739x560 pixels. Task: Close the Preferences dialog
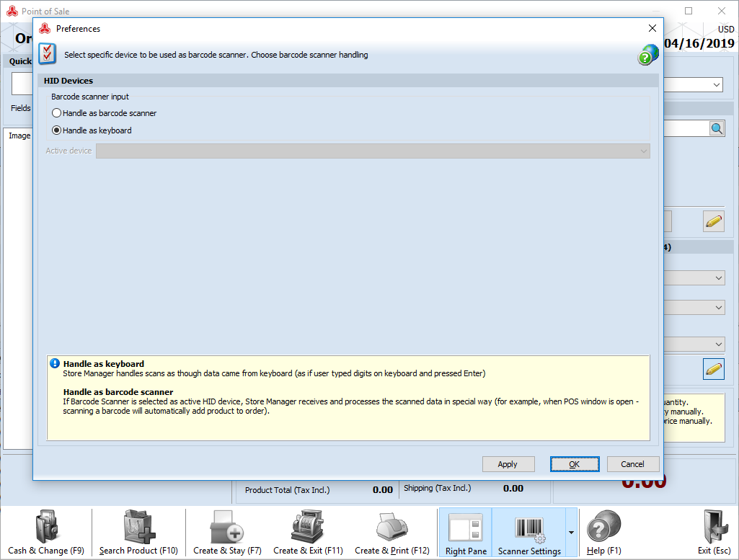[x=652, y=28]
